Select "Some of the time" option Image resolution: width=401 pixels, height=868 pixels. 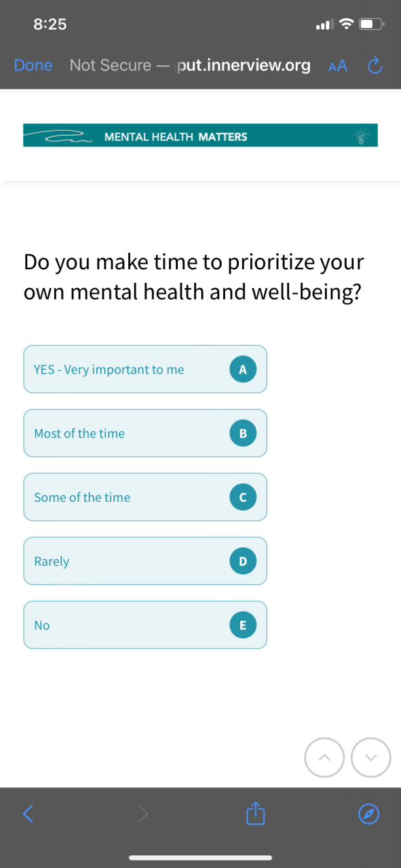(x=145, y=497)
